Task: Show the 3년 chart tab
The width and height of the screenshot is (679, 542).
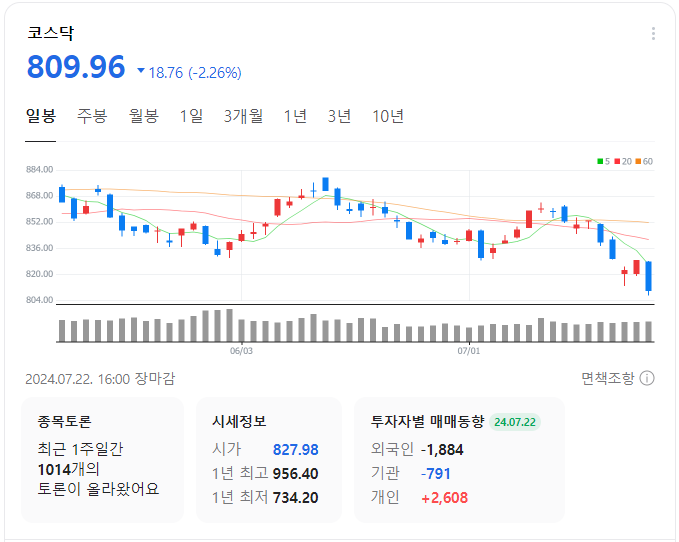Action: (x=339, y=116)
